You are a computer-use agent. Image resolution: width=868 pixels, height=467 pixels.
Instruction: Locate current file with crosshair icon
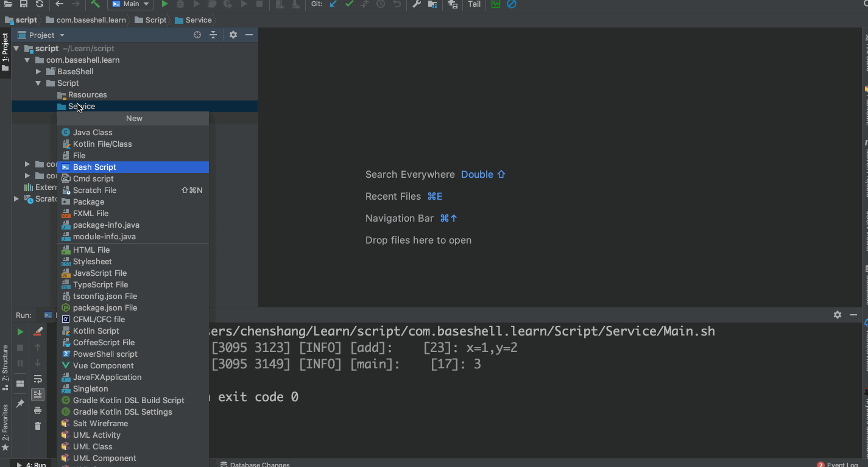(x=197, y=35)
